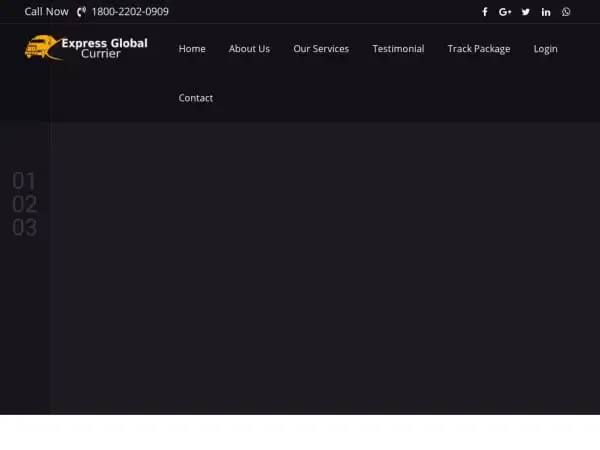Click the phone icon beside the number

[x=81, y=12]
